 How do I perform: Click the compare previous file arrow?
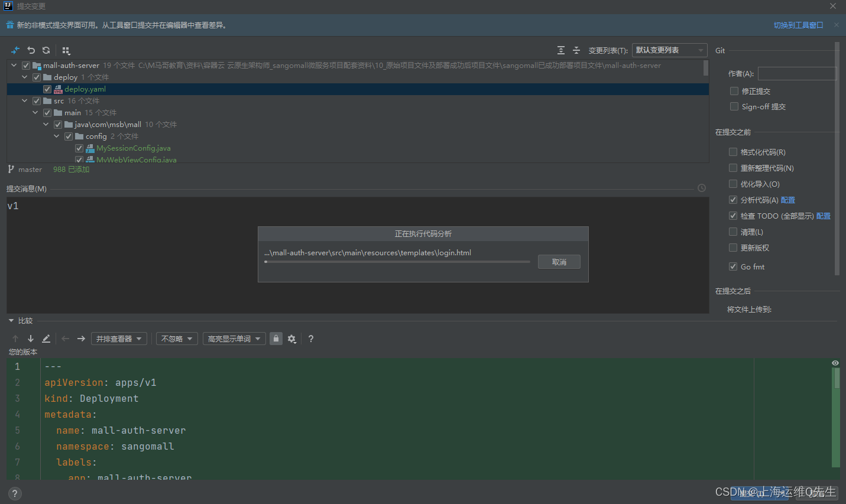[x=66, y=339]
